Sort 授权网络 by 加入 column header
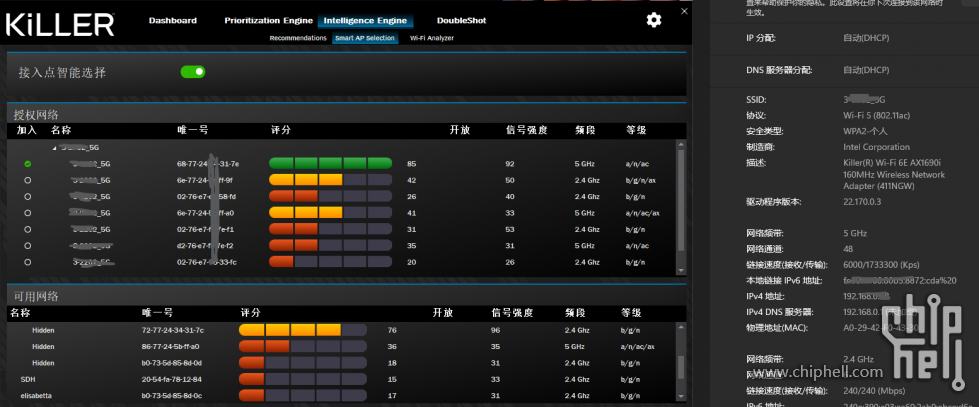 (27, 130)
